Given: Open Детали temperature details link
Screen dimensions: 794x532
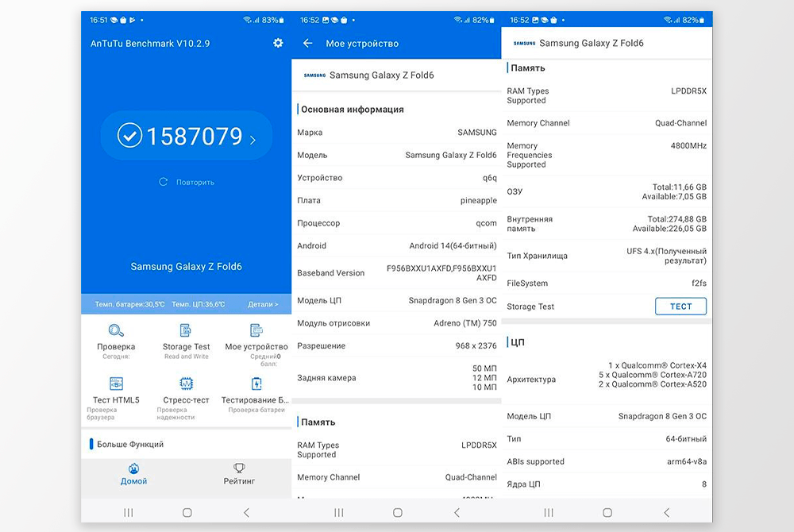Looking at the screenshot, I should 263,304.
